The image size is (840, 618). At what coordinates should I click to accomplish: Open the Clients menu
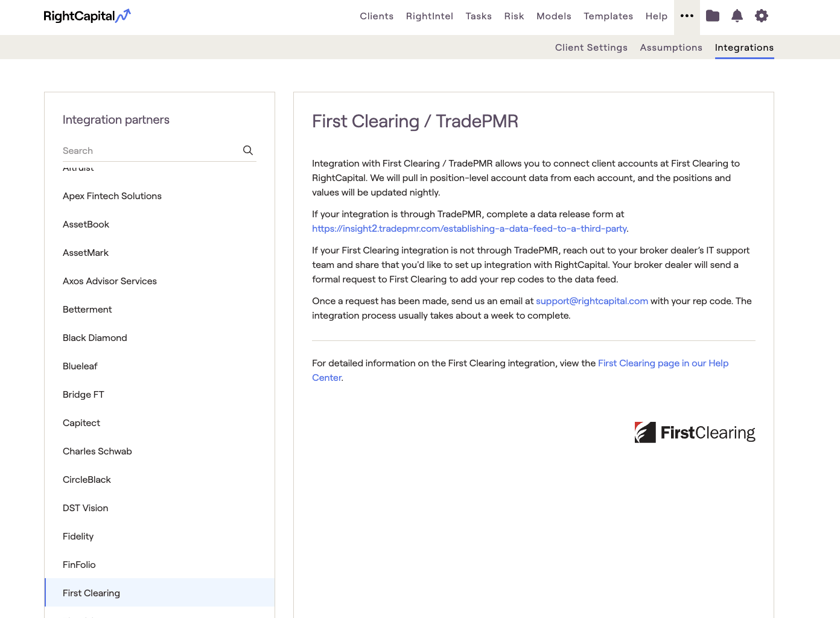377,16
